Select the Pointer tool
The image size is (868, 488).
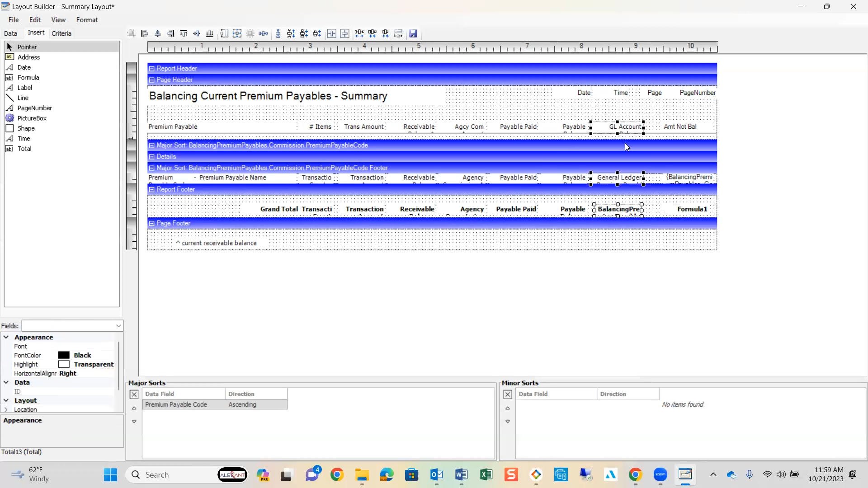point(27,47)
